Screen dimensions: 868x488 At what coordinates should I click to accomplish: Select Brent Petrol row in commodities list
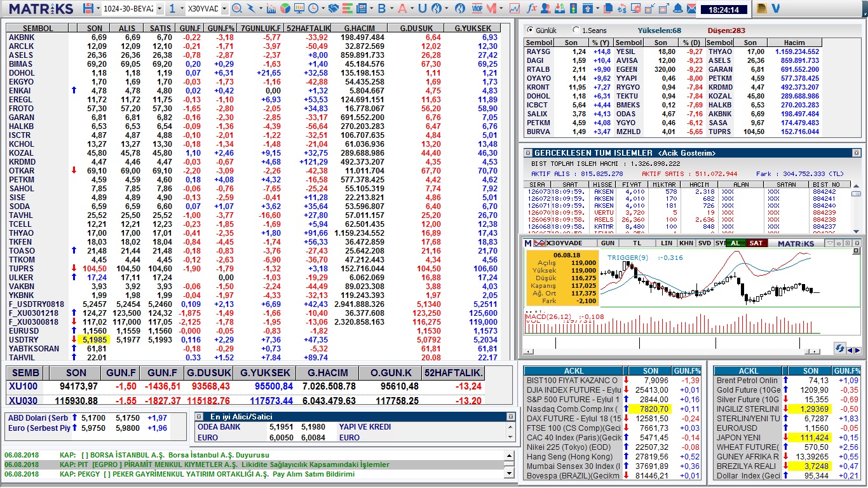787,381
